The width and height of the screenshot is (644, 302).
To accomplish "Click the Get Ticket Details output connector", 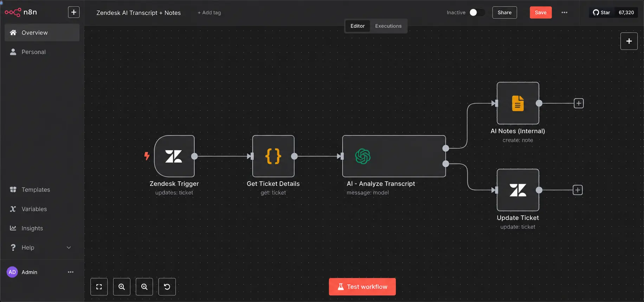I will (x=295, y=156).
